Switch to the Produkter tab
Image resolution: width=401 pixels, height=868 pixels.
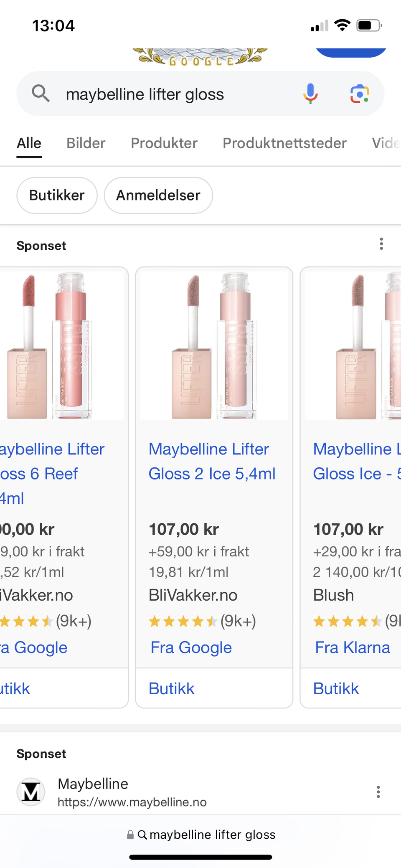tap(164, 143)
